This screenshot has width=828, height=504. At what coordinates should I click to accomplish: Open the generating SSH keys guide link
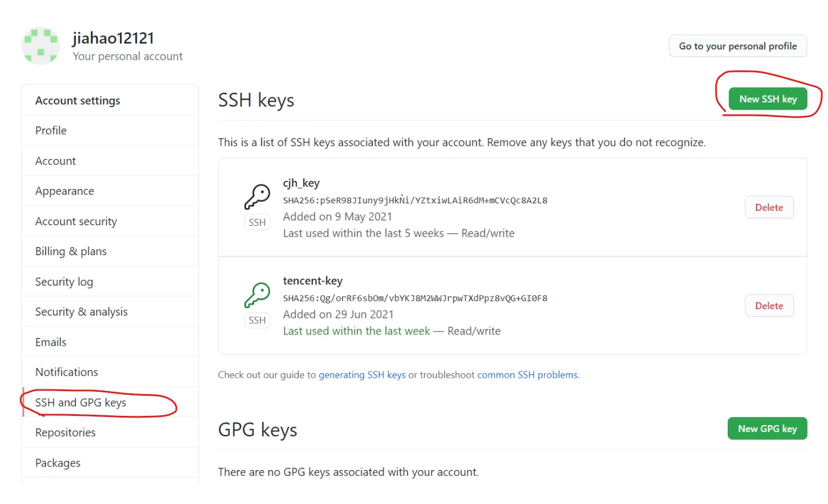point(362,375)
